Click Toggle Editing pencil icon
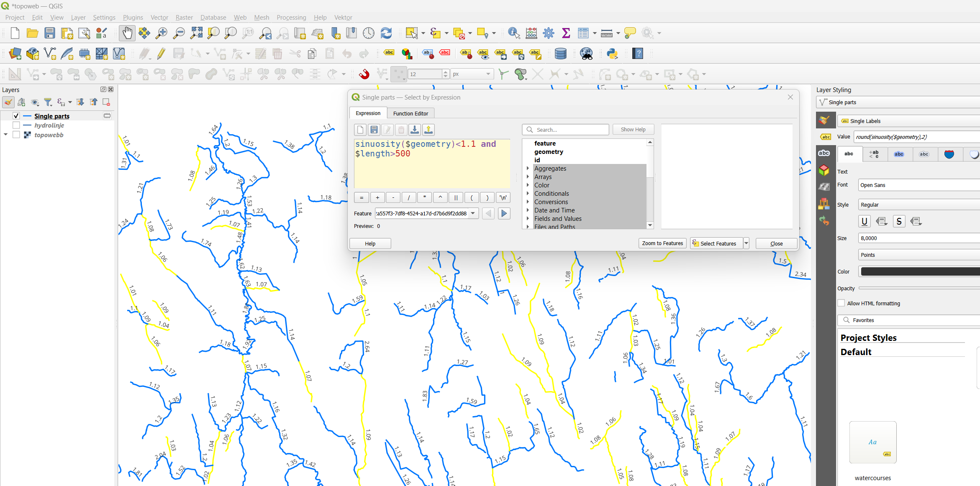Viewport: 980px width, 486px height. 161,54
